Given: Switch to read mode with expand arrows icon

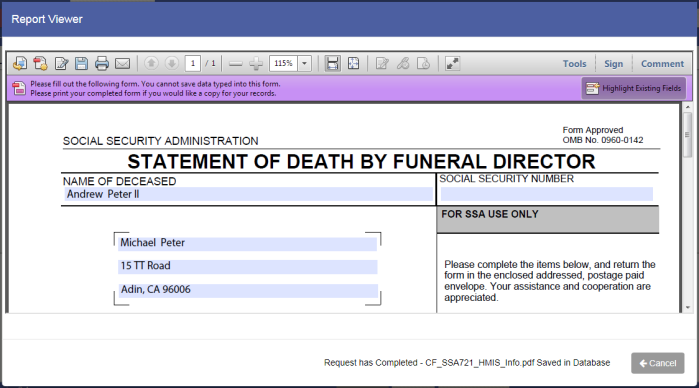Looking at the screenshot, I should point(452,63).
